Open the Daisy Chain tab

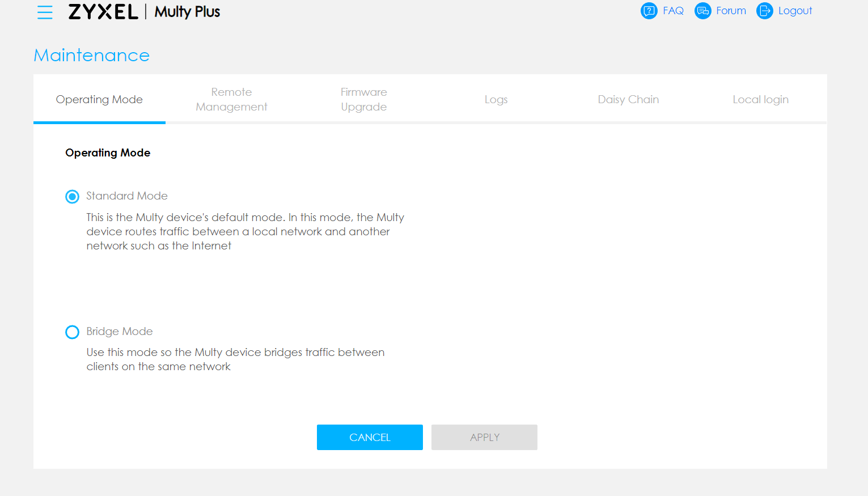[x=628, y=100]
